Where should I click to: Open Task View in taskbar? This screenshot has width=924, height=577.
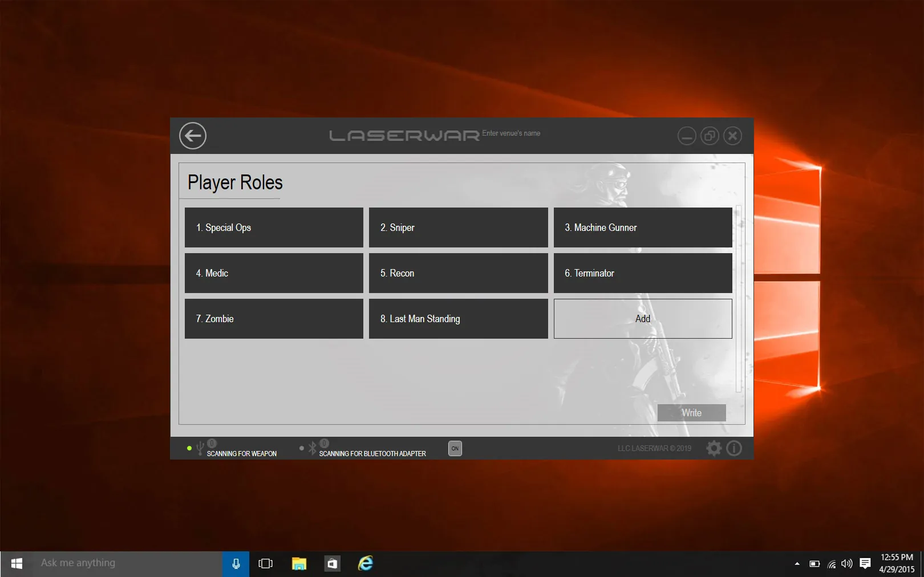point(265,563)
